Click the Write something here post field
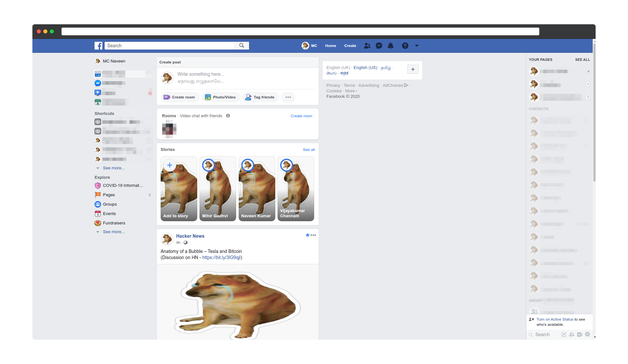 tap(201, 74)
